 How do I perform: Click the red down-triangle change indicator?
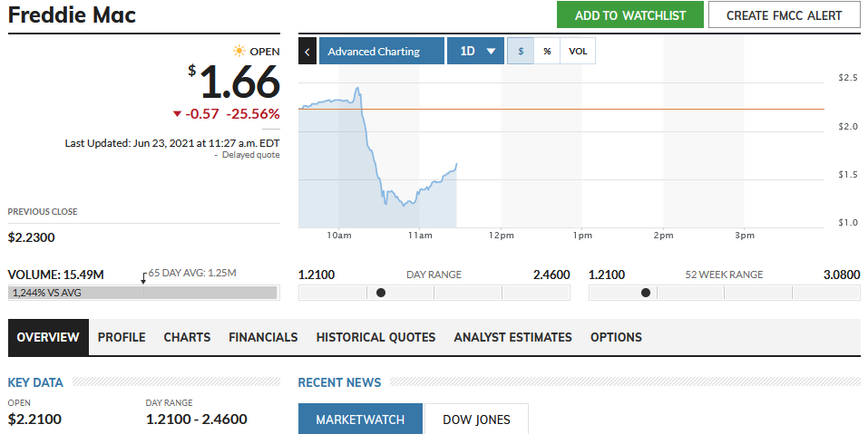coord(177,114)
